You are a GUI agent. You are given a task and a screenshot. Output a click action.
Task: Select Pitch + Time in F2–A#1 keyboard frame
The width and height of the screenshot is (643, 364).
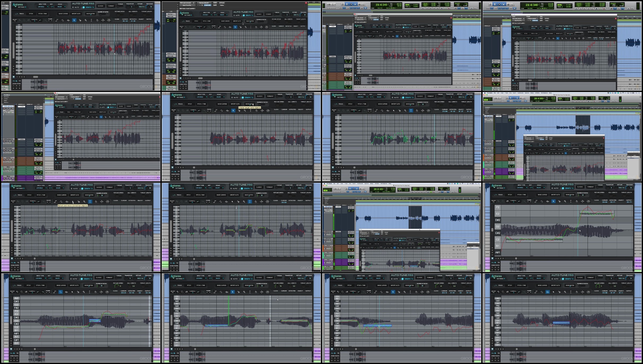pos(522,195)
